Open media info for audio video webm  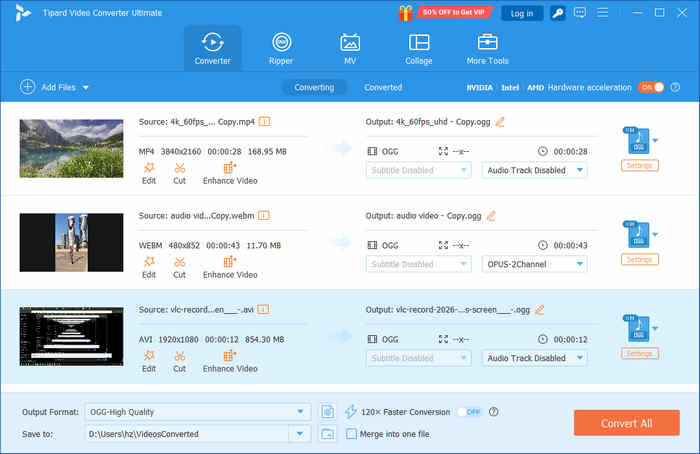click(x=264, y=216)
